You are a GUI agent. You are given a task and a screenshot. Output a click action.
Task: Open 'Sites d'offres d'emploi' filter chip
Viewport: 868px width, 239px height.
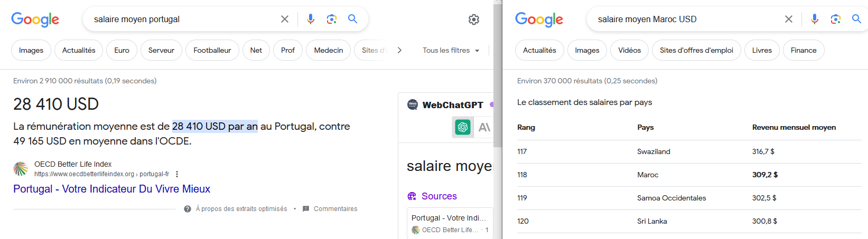tap(696, 50)
